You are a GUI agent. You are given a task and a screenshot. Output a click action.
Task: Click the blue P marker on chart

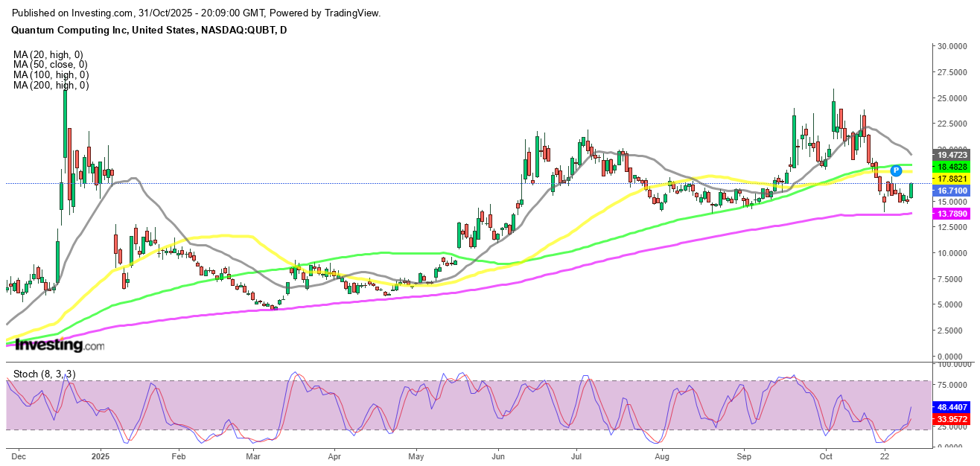(896, 170)
